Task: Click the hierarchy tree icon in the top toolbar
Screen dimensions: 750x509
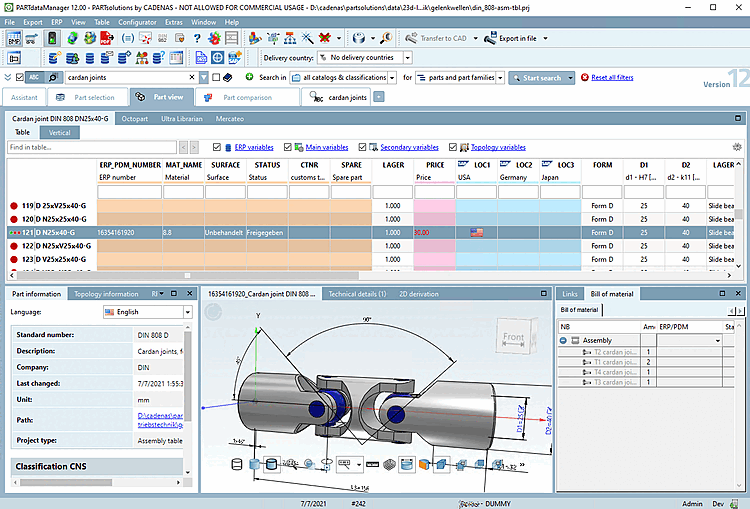Action: (290, 38)
